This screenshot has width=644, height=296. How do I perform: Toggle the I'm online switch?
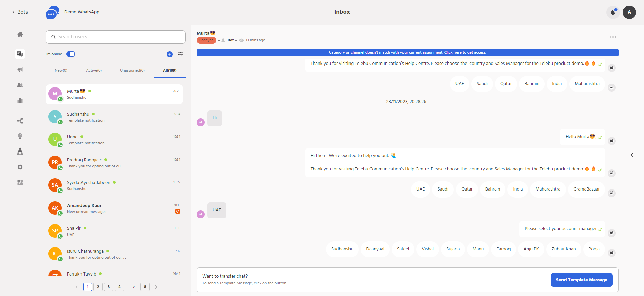pos(71,54)
